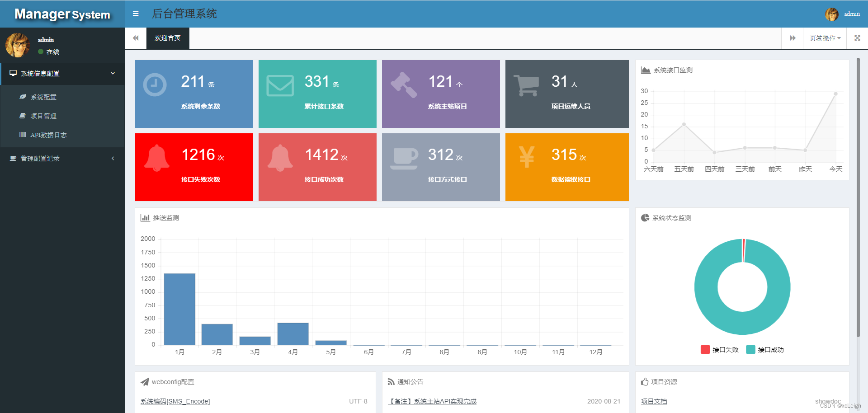Image resolution: width=868 pixels, height=413 pixels.
Task: Click the yen icon on 数据读取接口 card
Action: (527, 157)
